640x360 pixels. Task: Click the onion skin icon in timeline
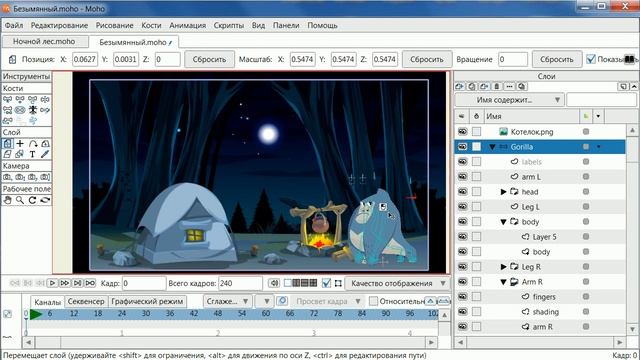pos(282,301)
